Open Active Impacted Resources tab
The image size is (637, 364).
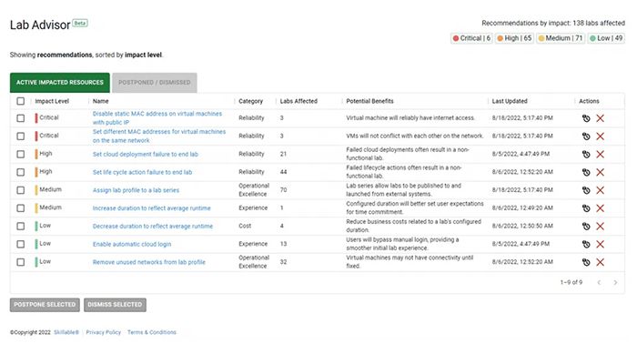[x=59, y=83]
